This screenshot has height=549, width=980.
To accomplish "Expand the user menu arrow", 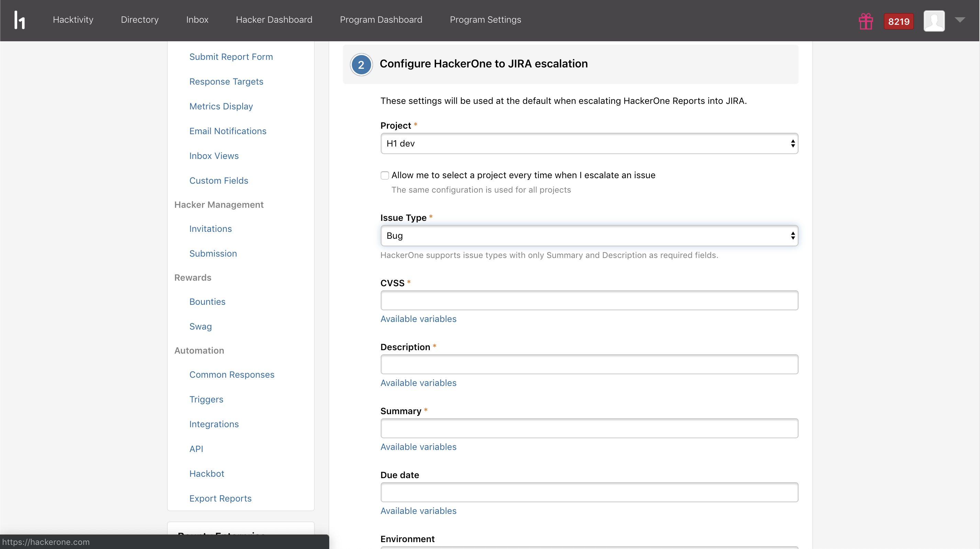I will click(959, 20).
